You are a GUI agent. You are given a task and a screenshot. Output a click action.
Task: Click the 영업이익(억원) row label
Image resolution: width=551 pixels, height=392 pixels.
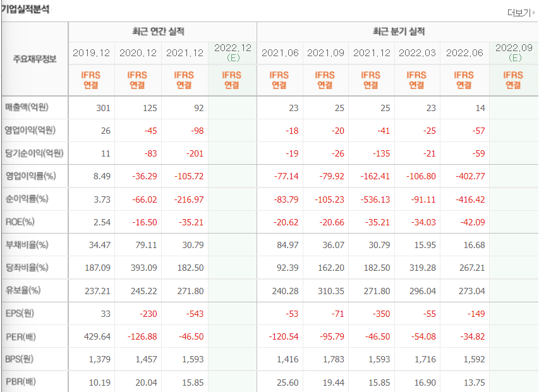coord(30,131)
